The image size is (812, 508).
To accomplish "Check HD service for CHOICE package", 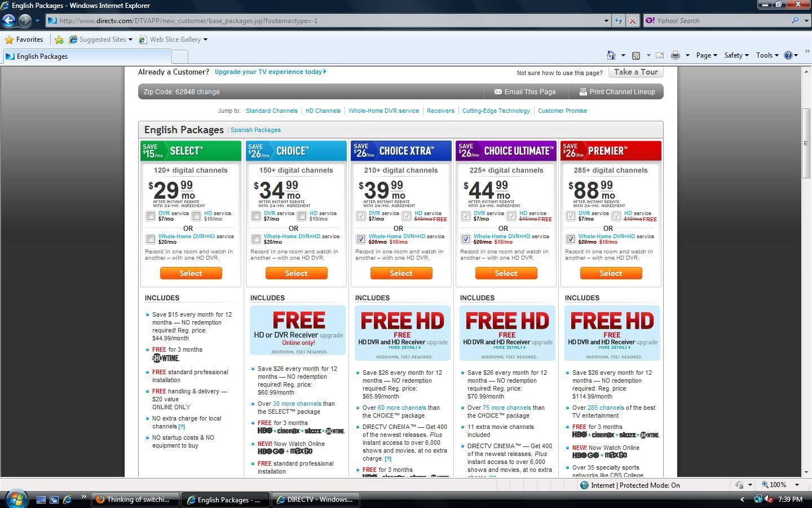I will tap(302, 216).
